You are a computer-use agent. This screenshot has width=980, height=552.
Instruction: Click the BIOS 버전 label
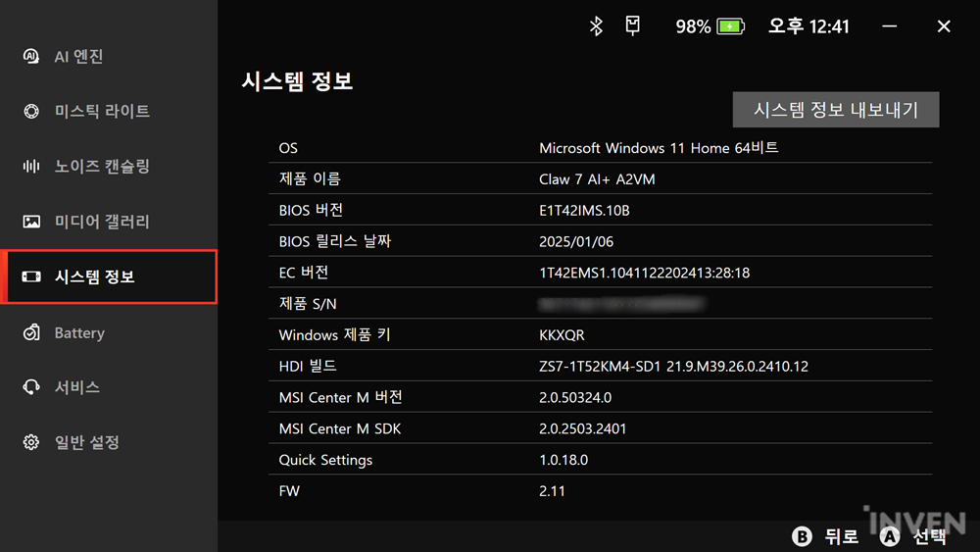311,210
